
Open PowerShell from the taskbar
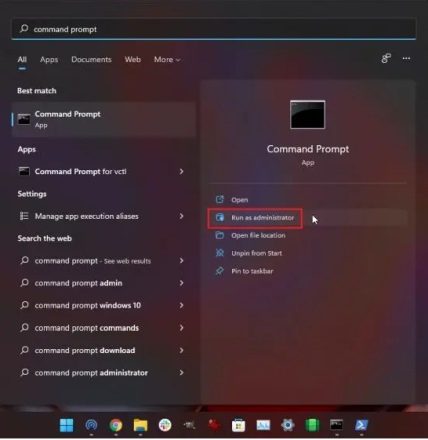pos(361,425)
